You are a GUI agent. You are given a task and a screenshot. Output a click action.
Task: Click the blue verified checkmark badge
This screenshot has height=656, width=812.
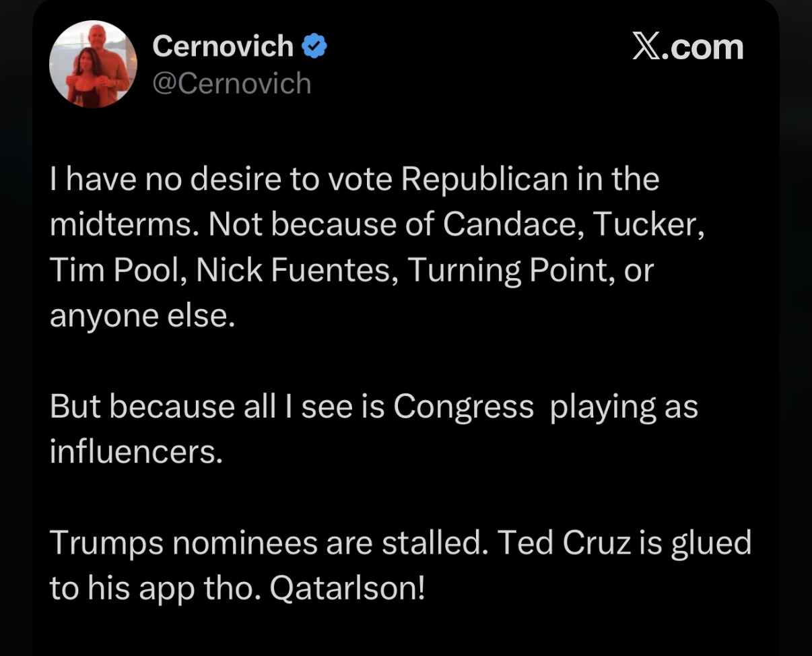314,46
